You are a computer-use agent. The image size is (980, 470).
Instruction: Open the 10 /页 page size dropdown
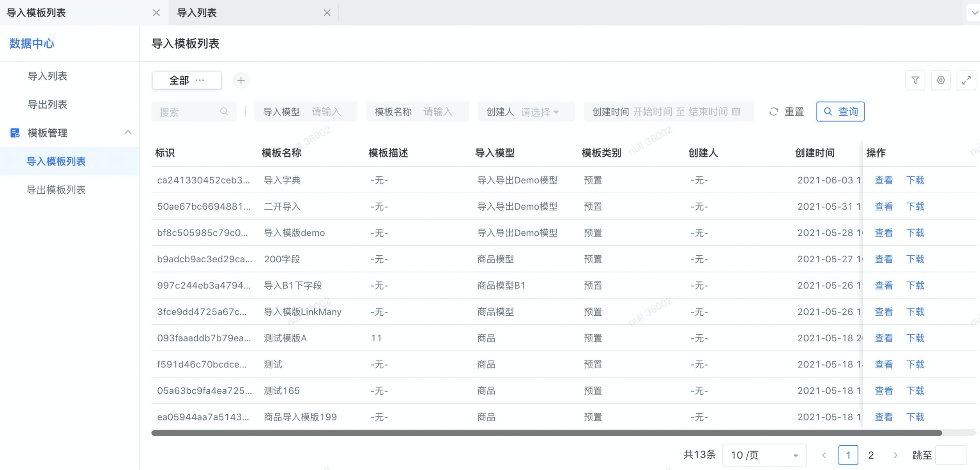764,455
